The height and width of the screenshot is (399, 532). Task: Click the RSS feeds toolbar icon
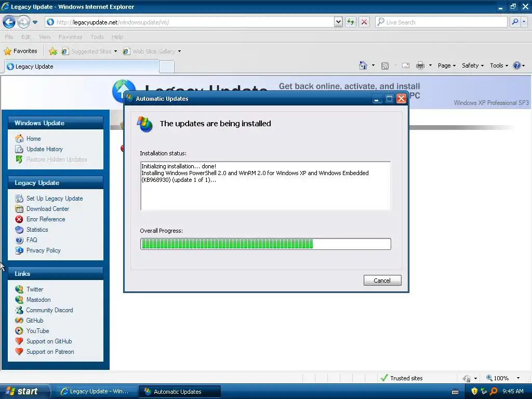[385, 66]
